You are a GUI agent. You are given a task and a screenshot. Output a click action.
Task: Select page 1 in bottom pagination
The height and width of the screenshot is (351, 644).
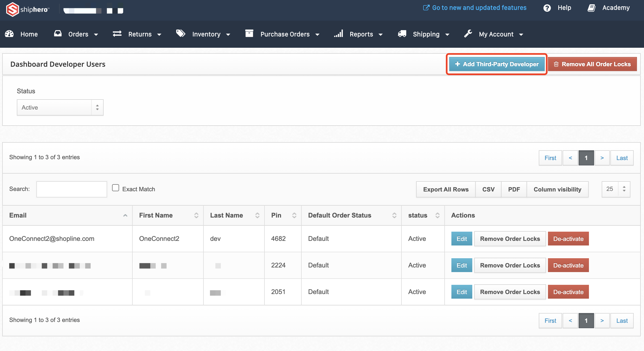[x=586, y=321]
